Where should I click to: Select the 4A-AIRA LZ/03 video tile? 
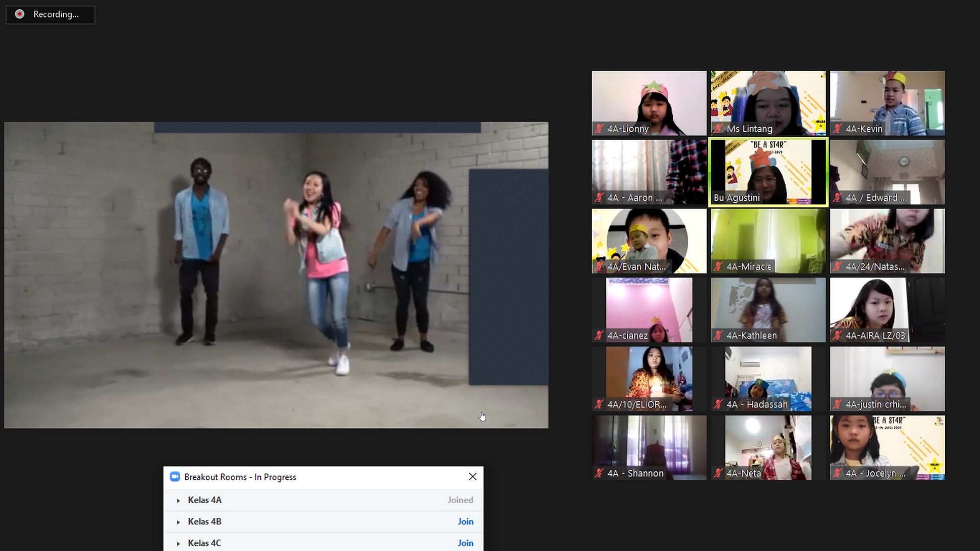pyautogui.click(x=887, y=309)
